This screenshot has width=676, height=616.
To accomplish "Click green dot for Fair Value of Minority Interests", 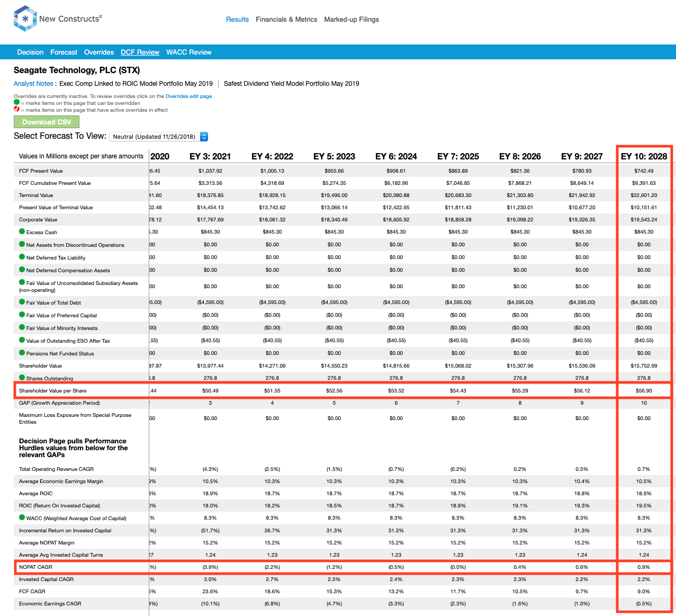I will [x=22, y=327].
